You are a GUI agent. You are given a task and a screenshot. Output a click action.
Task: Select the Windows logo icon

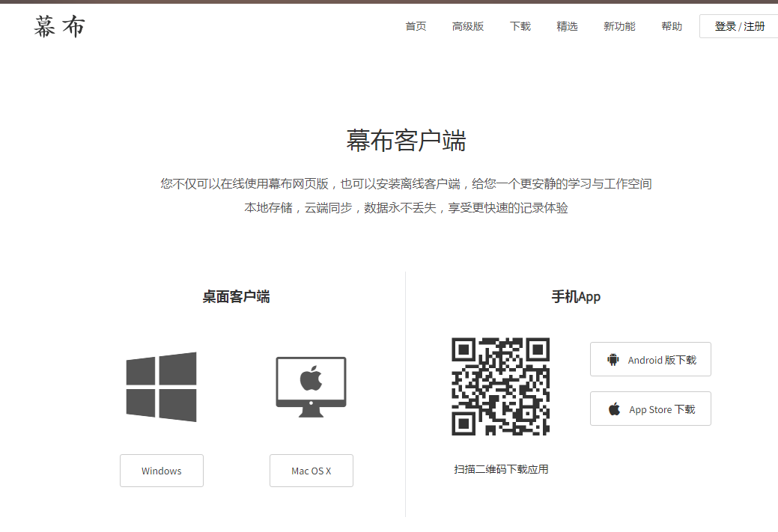coord(161,387)
